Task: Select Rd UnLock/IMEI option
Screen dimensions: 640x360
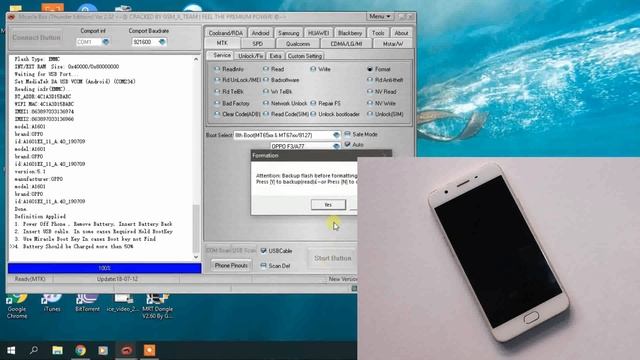Action: click(238, 80)
